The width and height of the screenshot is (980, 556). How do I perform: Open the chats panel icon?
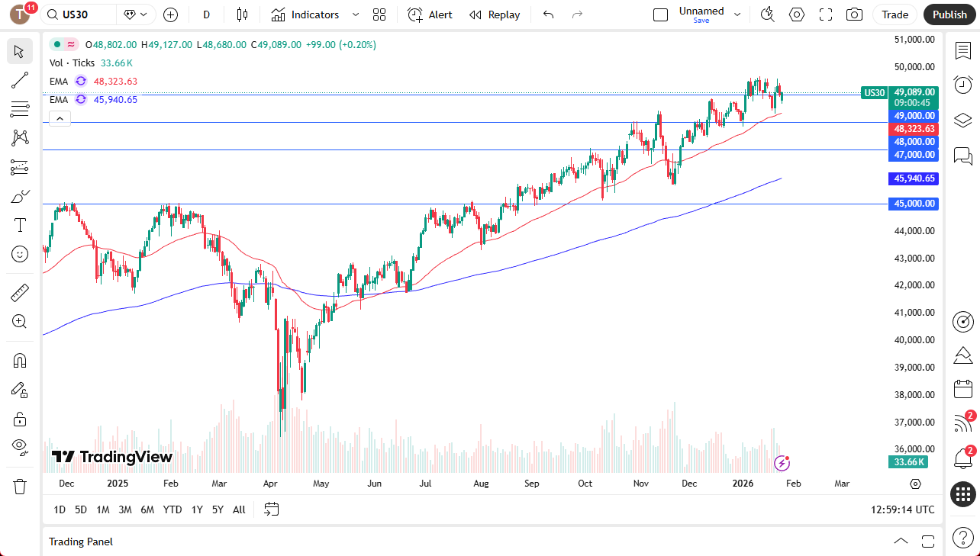(963, 156)
